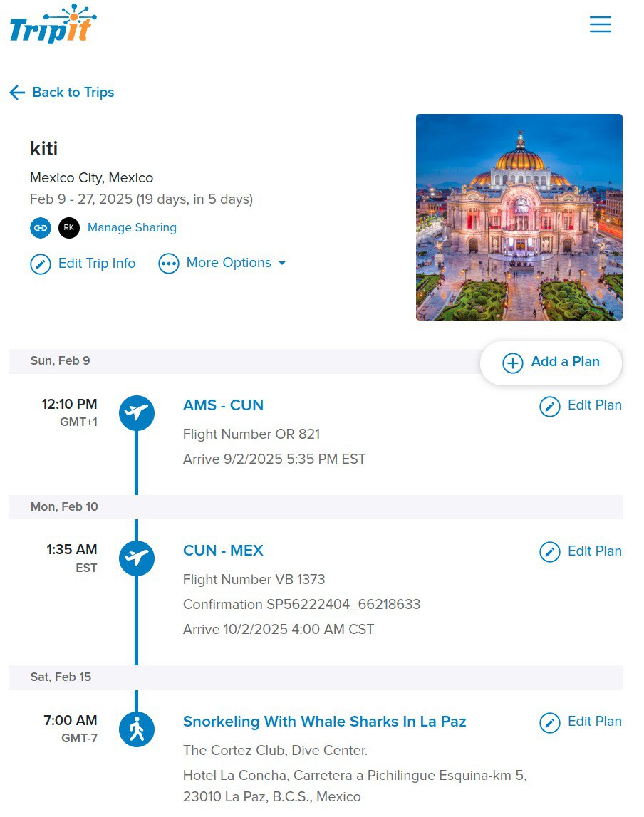The height and width of the screenshot is (817, 644).
Task: Click the CUN - MEX flight airplane icon
Action: (137, 558)
